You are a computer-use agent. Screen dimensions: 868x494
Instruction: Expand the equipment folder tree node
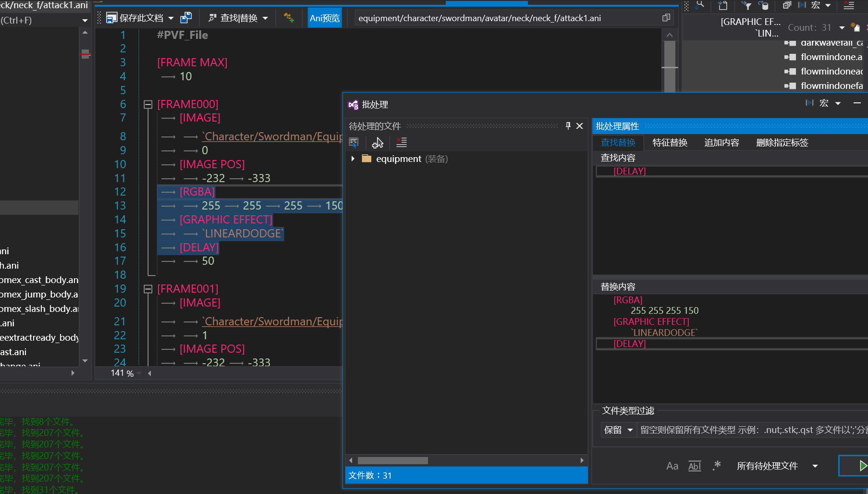click(x=353, y=159)
